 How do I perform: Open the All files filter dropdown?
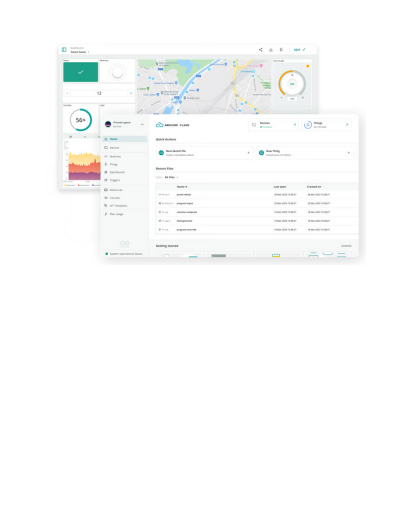point(171,177)
